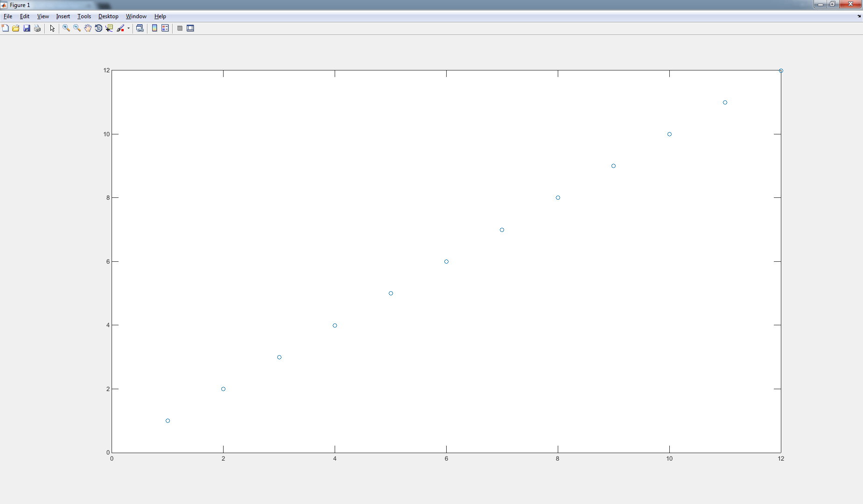Insert a colorbar from the toolbar
The height and width of the screenshot is (504, 863).
click(x=154, y=28)
